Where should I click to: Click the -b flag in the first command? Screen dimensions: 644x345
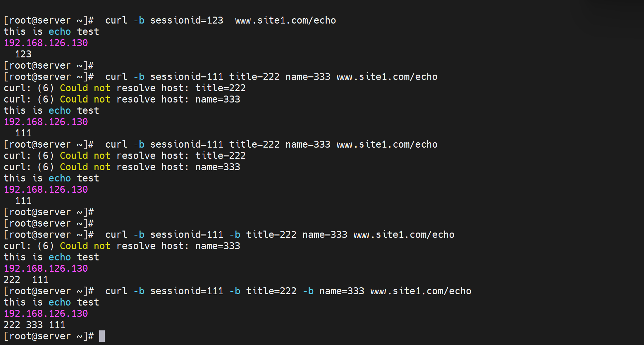[x=139, y=20]
